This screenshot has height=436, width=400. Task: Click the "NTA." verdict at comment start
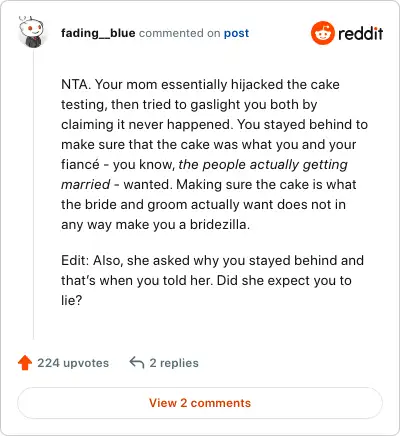76,84
